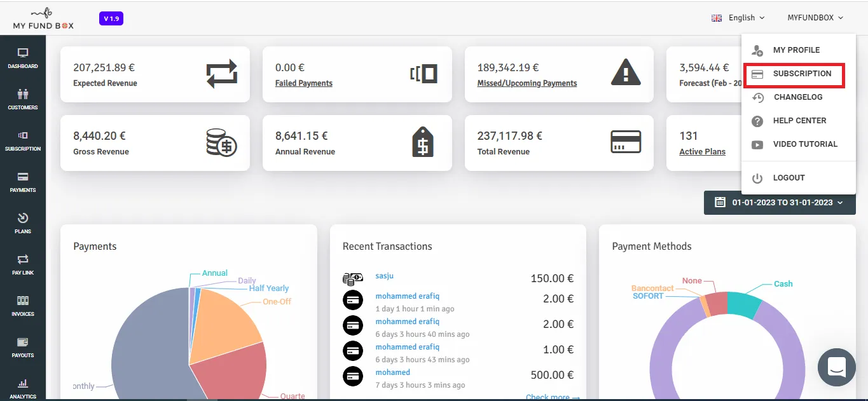Click the My Fund Box logo
This screenshot has height=401, width=868.
(x=43, y=18)
